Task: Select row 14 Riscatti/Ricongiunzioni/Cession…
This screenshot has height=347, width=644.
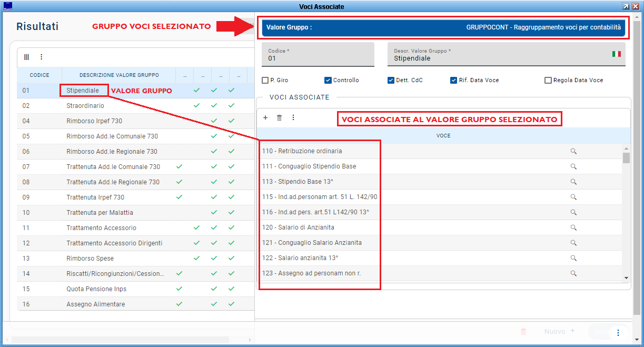Action: [135, 274]
